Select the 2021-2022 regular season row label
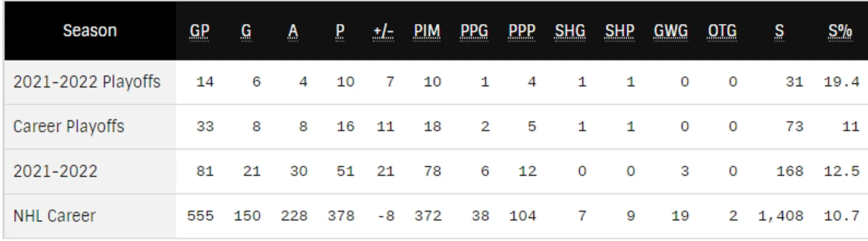The height and width of the screenshot is (241, 868). tap(55, 171)
